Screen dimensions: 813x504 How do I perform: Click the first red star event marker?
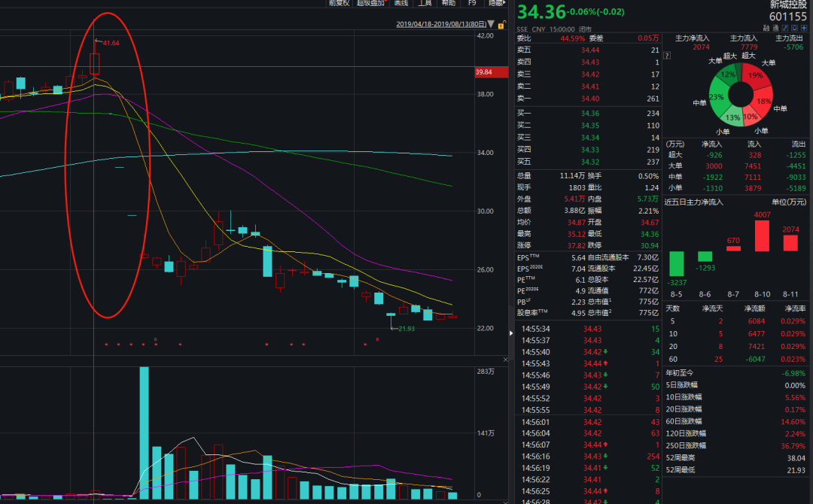[x=106, y=345]
